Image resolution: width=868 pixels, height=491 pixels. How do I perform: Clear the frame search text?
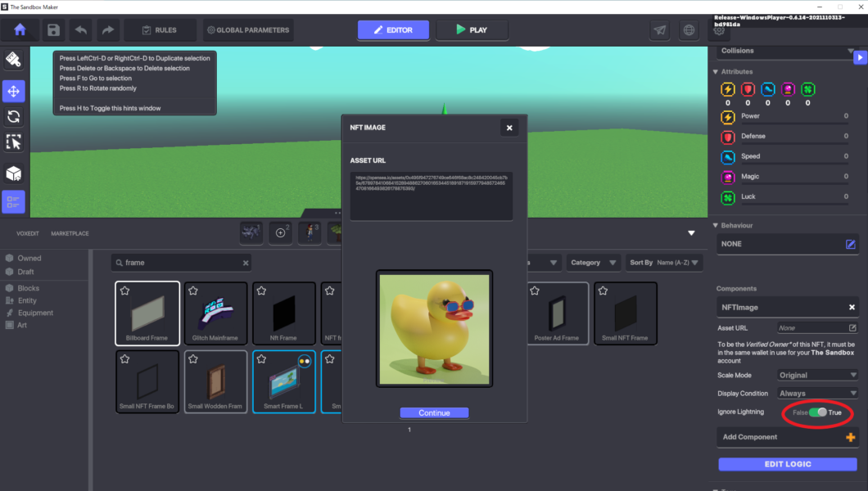pyautogui.click(x=245, y=263)
